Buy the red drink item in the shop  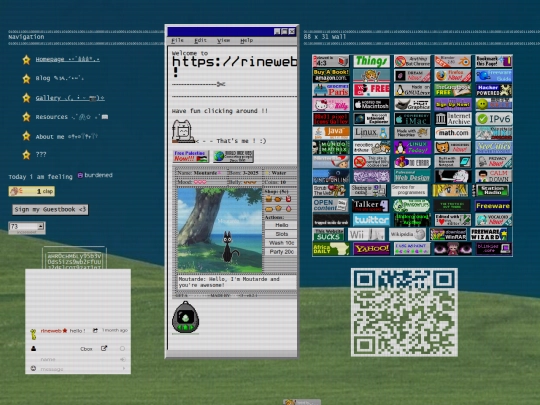click(x=289, y=199)
